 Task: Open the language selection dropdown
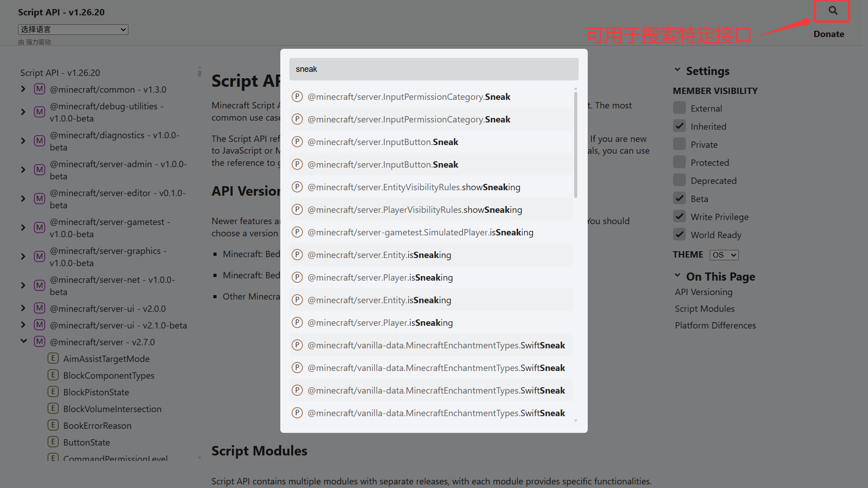(x=73, y=29)
